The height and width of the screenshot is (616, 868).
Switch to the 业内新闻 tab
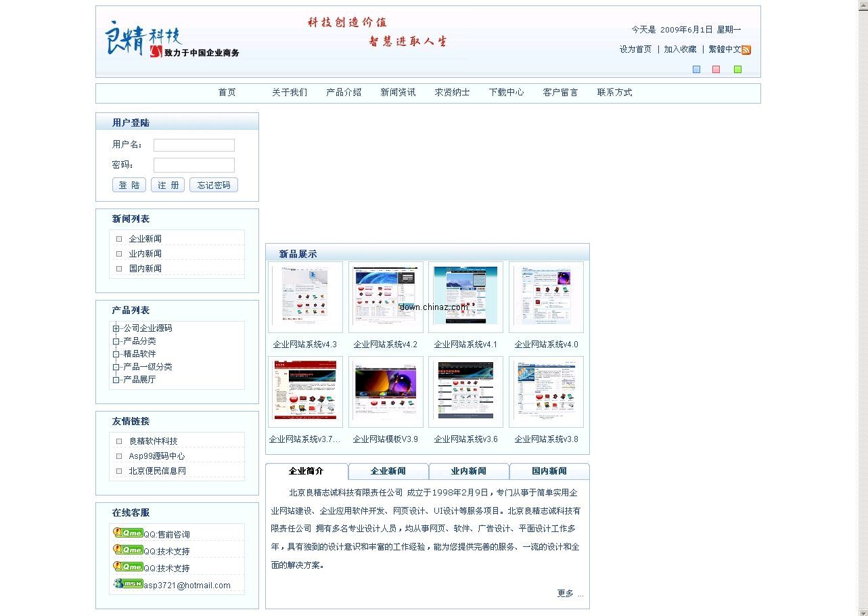[x=469, y=471]
